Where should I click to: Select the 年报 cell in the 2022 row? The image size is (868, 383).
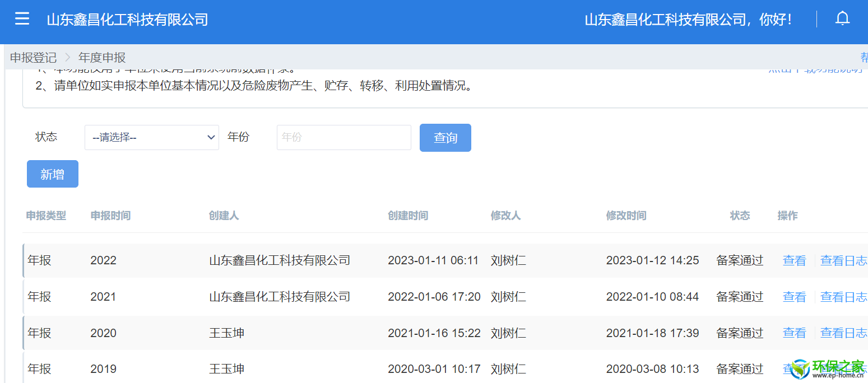point(39,260)
